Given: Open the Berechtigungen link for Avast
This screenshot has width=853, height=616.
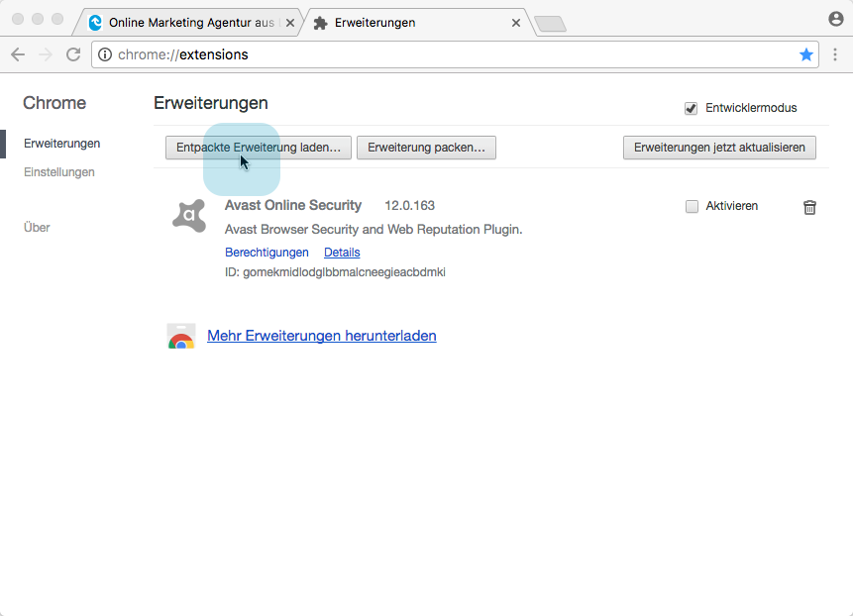Looking at the screenshot, I should [x=267, y=253].
